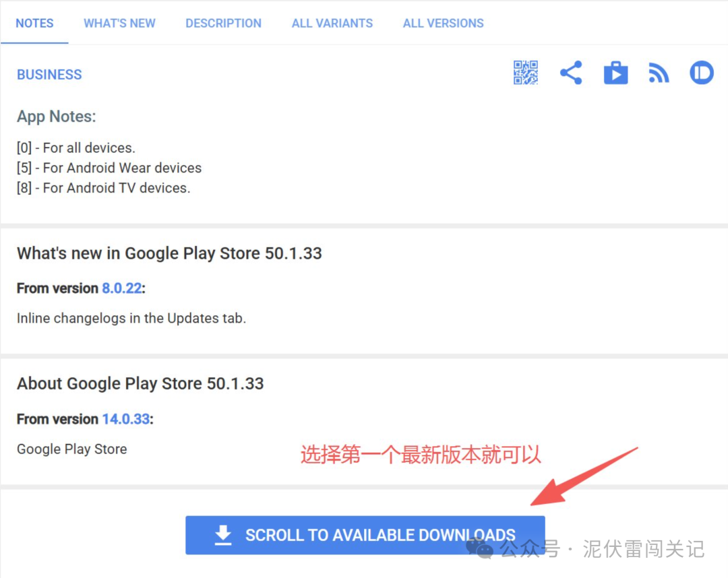Viewport: 728px width, 578px height.
Task: Open the Google Play store bag icon
Action: 615,73
